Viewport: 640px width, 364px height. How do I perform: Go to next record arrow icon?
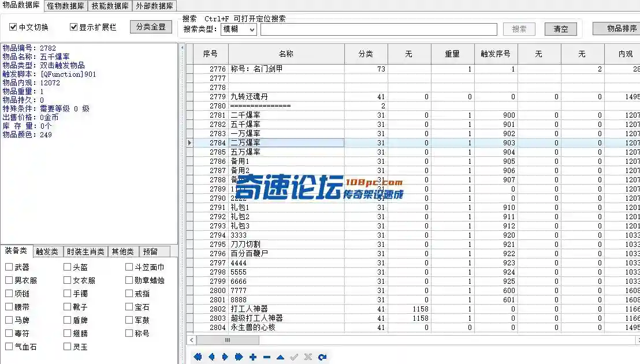225,357
